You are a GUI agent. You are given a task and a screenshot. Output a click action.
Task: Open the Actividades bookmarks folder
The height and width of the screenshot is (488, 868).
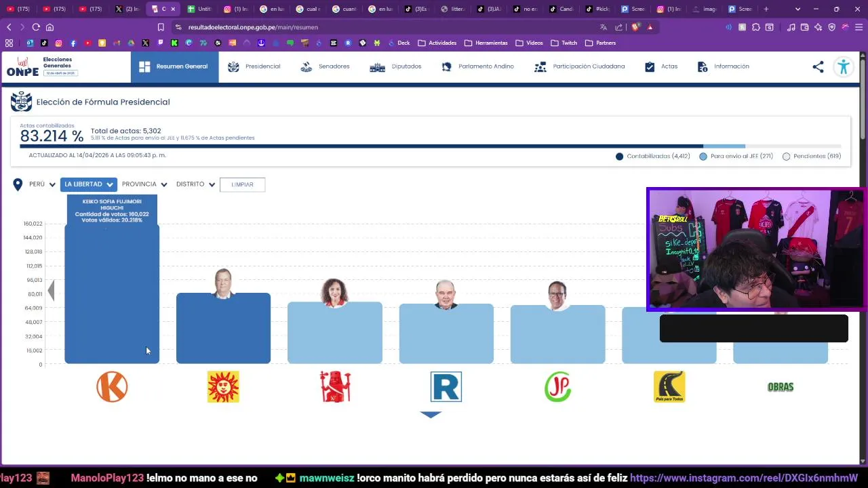tap(437, 43)
